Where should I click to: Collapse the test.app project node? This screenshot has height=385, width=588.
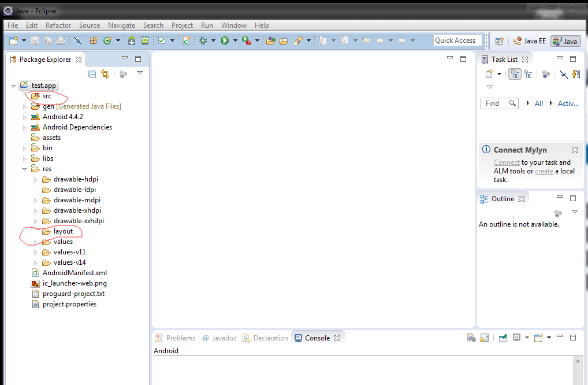pyautogui.click(x=13, y=86)
